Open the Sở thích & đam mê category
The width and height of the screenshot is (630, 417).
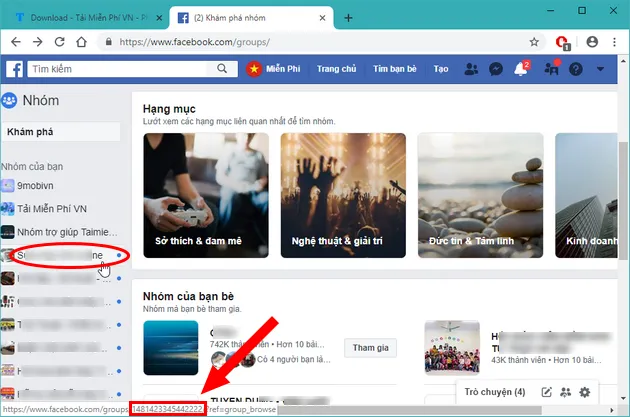point(206,196)
